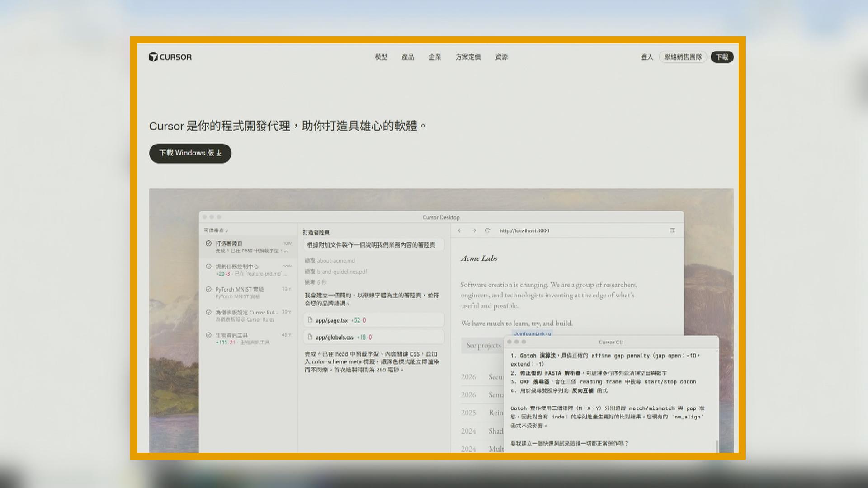Click the 聯絡銷售團隊 button
Viewport: 868px width, 488px height.
[x=683, y=57]
